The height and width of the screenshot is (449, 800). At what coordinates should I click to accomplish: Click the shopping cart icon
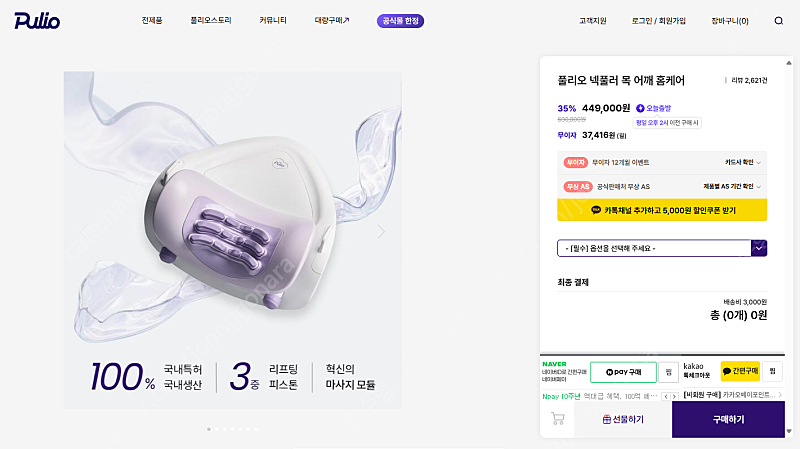(x=556, y=419)
